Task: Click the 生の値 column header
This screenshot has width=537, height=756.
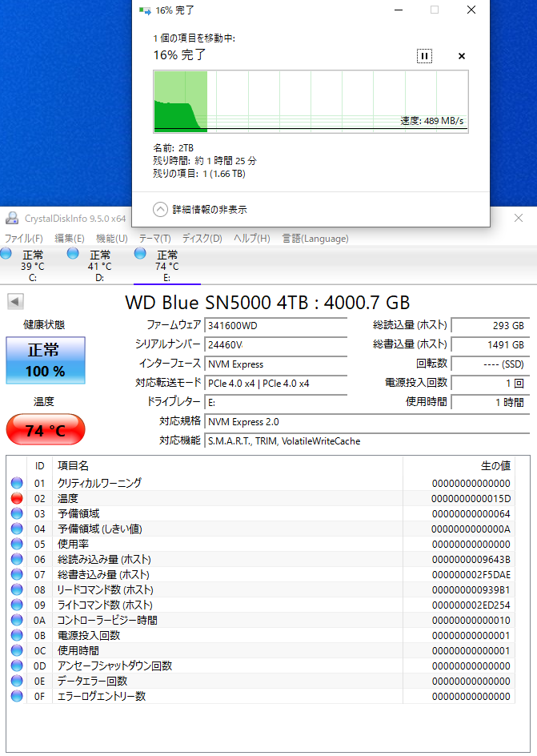Action: (x=459, y=466)
